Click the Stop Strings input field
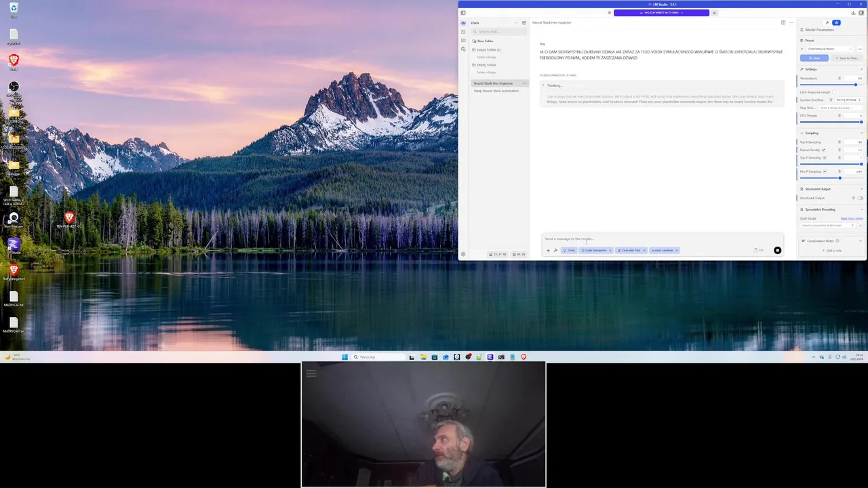The height and width of the screenshot is (488, 868). (x=840, y=108)
